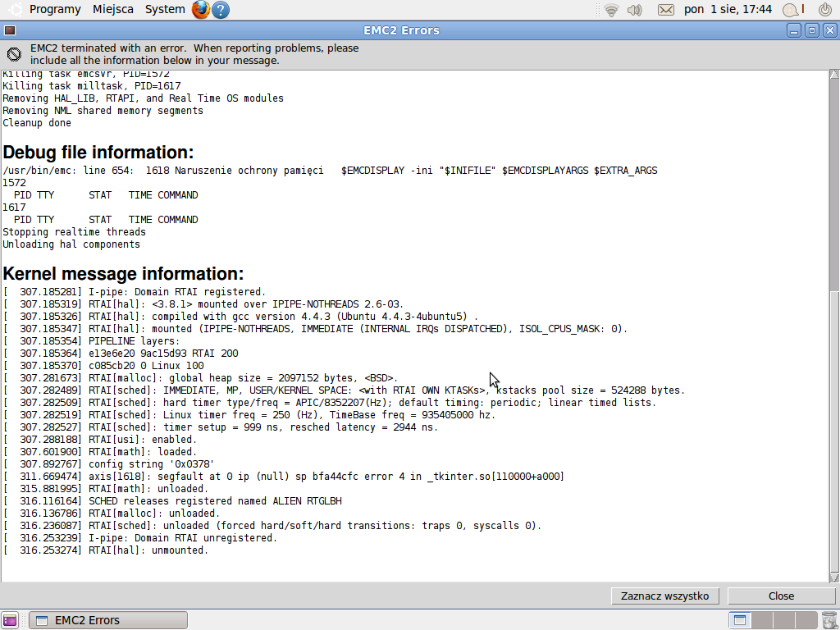Click the "RTAI[hal]: unmounted." line
Viewport: 840px width, 630px height.
point(106,550)
